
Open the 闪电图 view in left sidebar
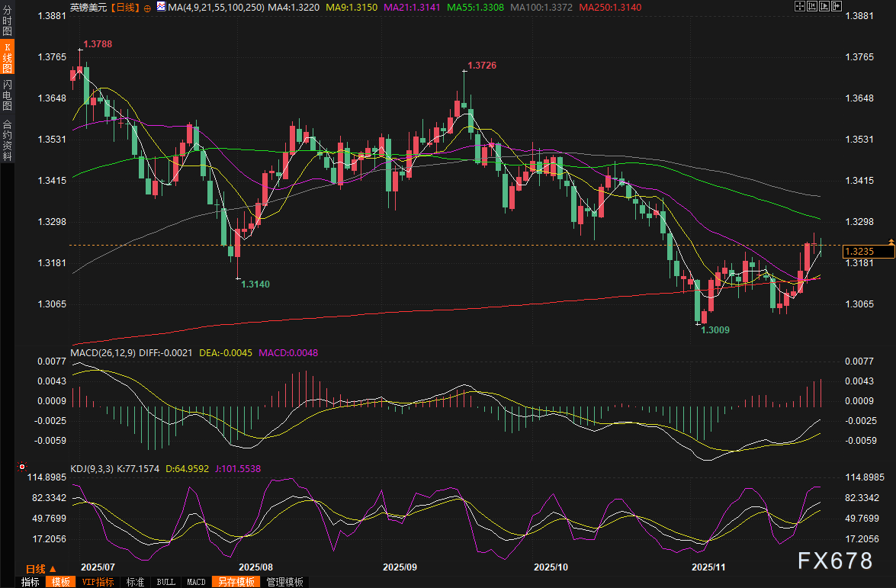coord(7,95)
